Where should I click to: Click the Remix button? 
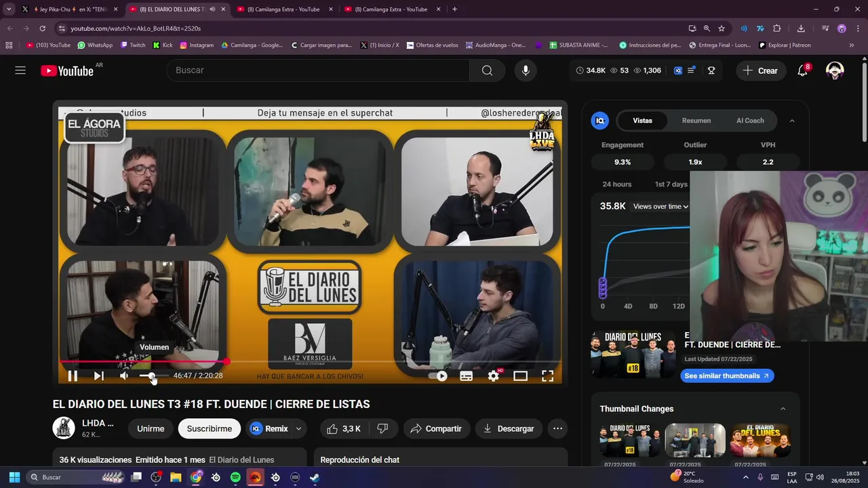[269, 428]
